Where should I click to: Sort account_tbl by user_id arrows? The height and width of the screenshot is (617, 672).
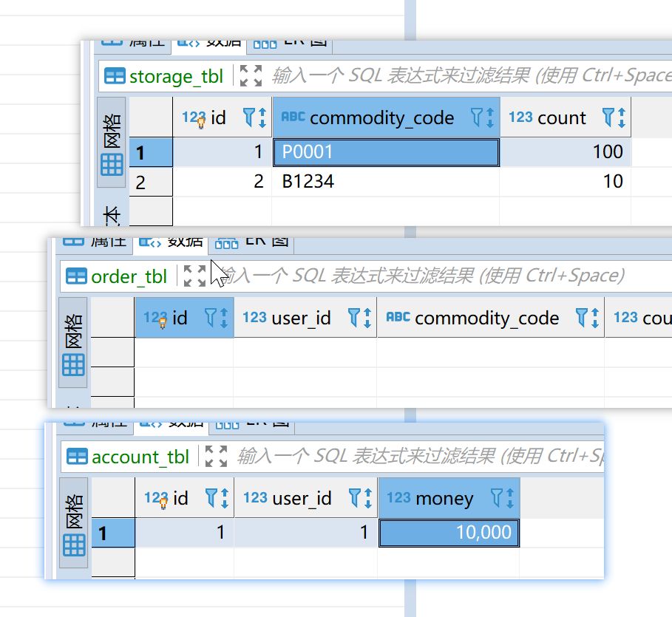367,498
